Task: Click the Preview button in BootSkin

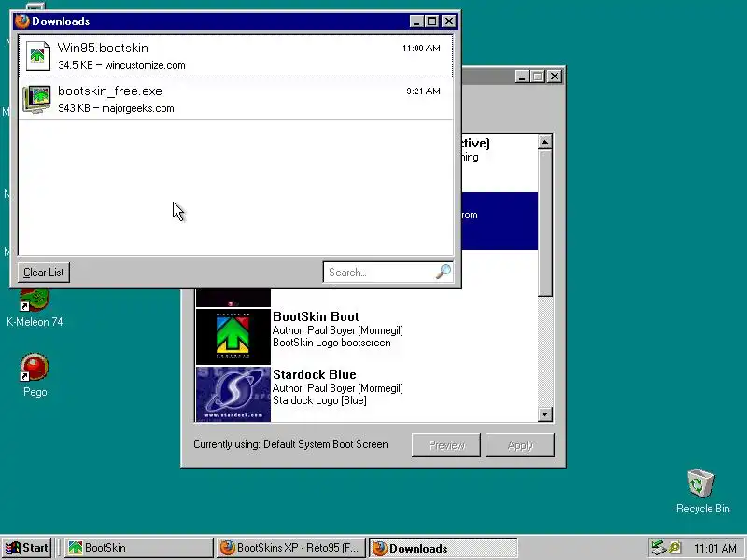Action: (x=446, y=445)
